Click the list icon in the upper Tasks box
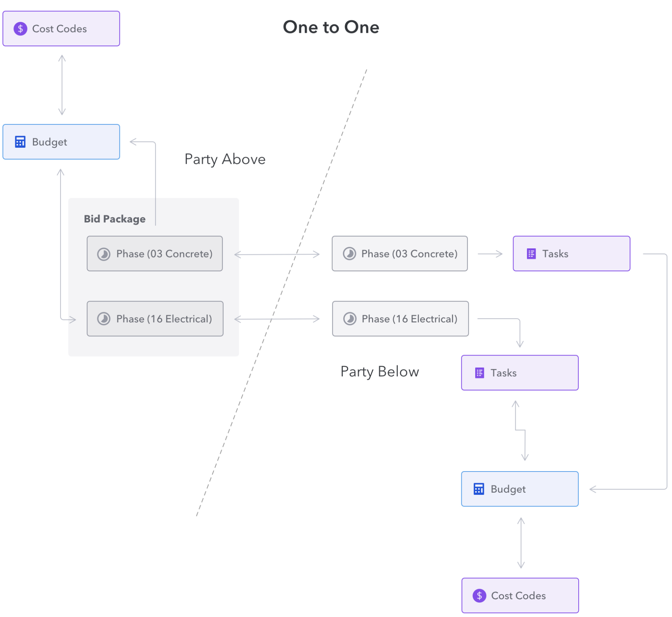Viewport: 672px width, 617px height. 531,254
